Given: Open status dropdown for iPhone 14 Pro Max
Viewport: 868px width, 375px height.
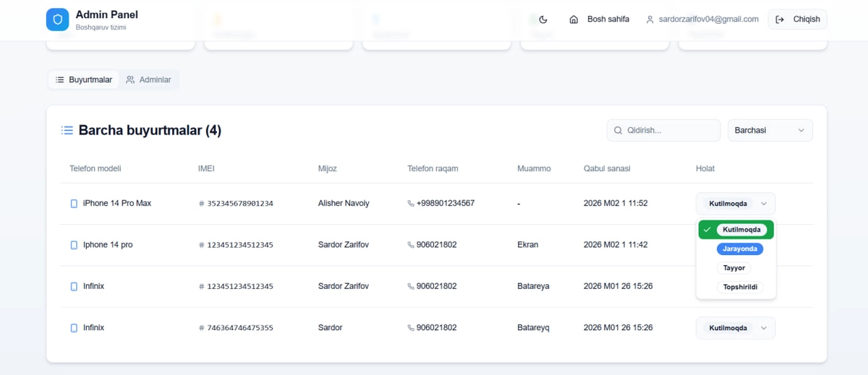Looking at the screenshot, I should click(x=736, y=204).
